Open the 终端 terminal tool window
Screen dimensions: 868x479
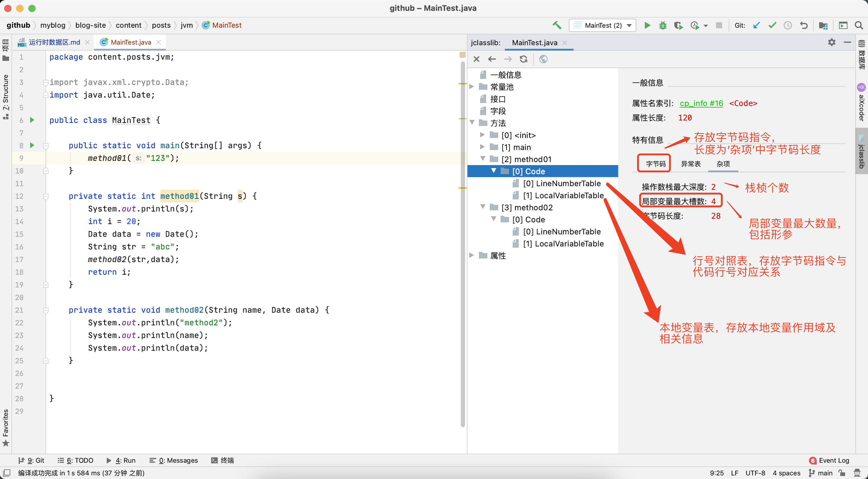click(222, 460)
